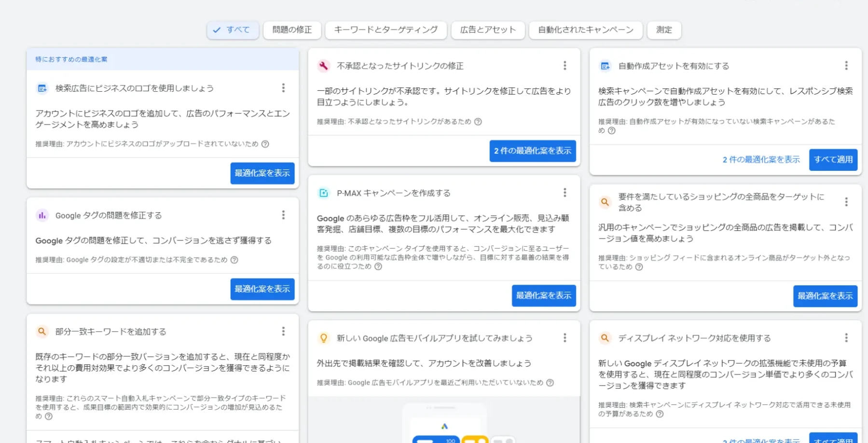Click the magnifier icon on the 部分一致キーワード card
This screenshot has height=443, width=868.
42,332
